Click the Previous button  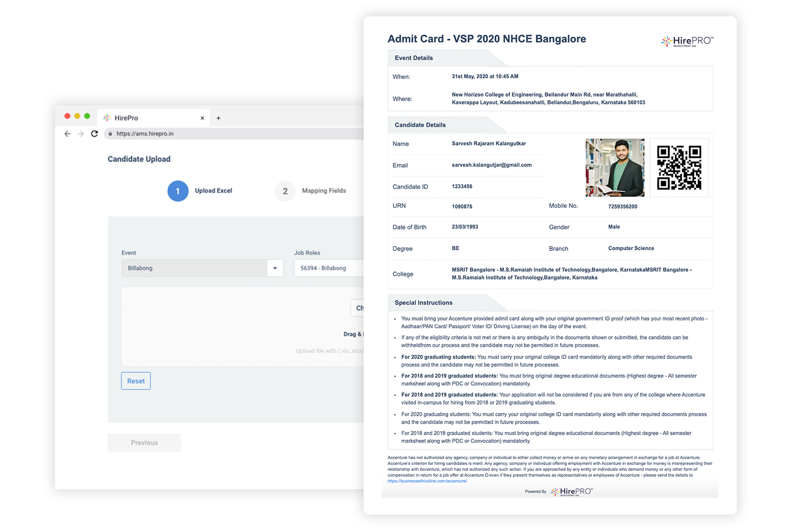(x=144, y=442)
